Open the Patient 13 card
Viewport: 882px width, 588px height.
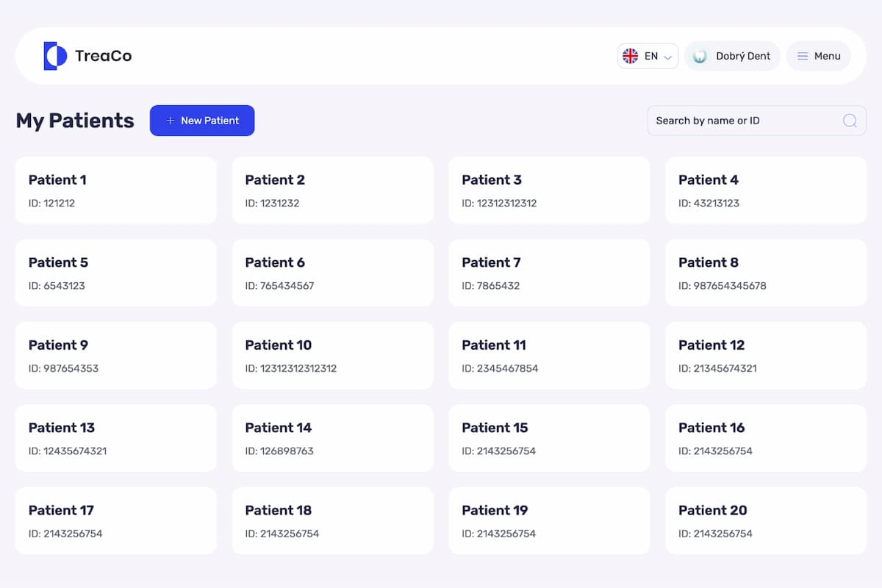click(115, 438)
